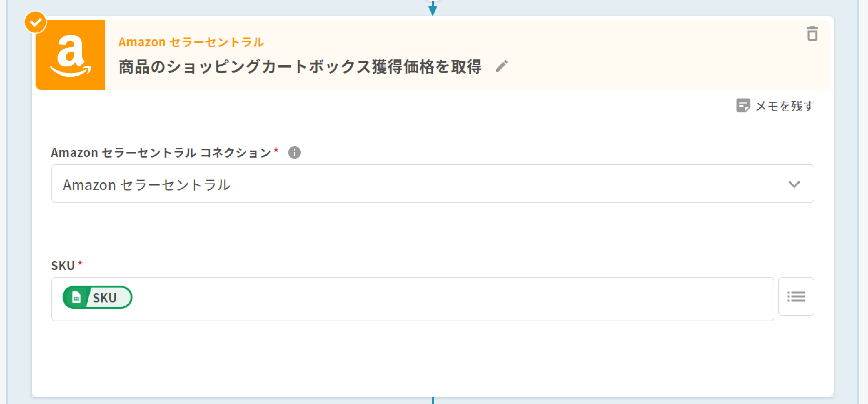Click the SKU field label
The height and width of the screenshot is (404, 868).
tap(63, 266)
